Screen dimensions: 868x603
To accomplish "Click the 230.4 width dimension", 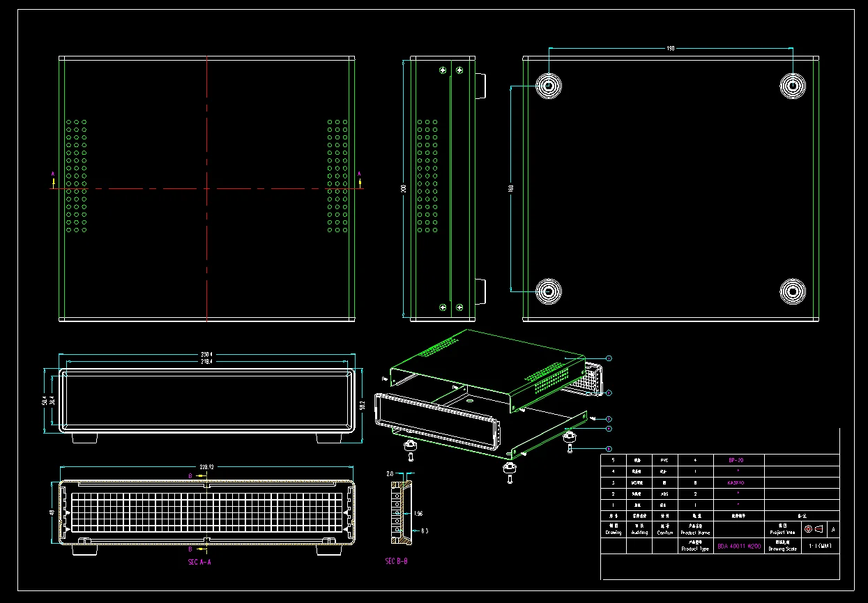I will click(206, 355).
